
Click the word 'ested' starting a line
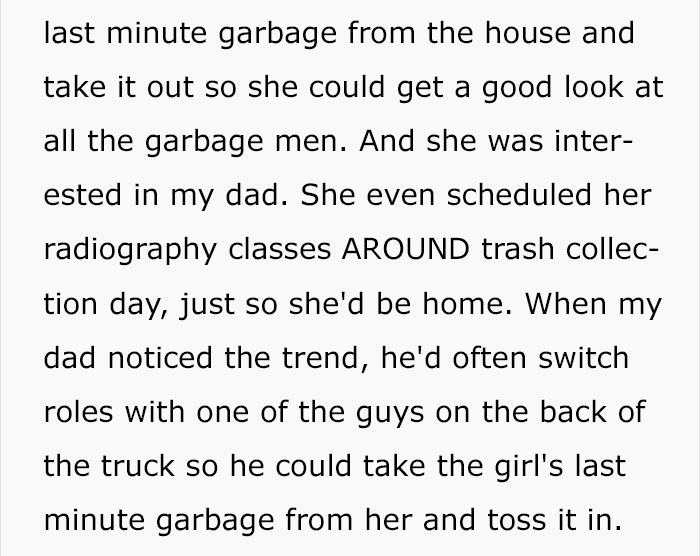pyautogui.click(x=83, y=196)
